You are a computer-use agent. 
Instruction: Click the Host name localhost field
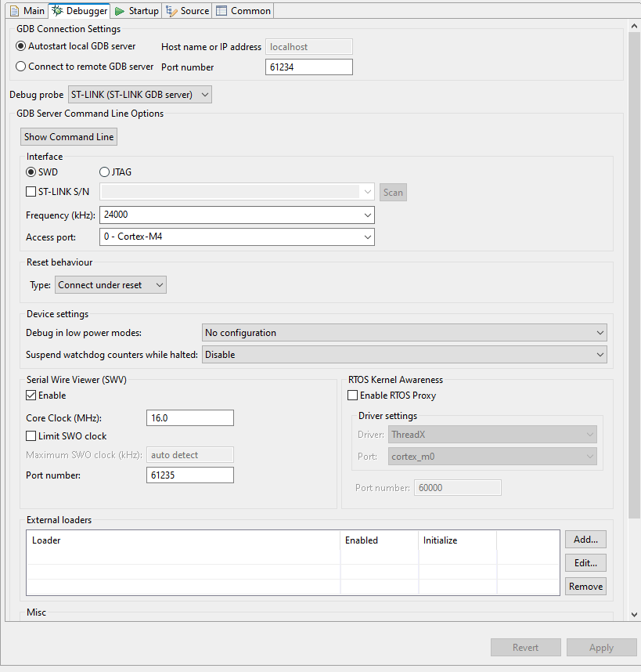pos(309,47)
